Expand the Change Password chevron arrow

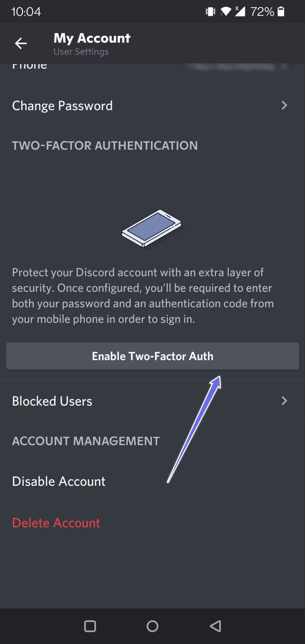click(284, 105)
